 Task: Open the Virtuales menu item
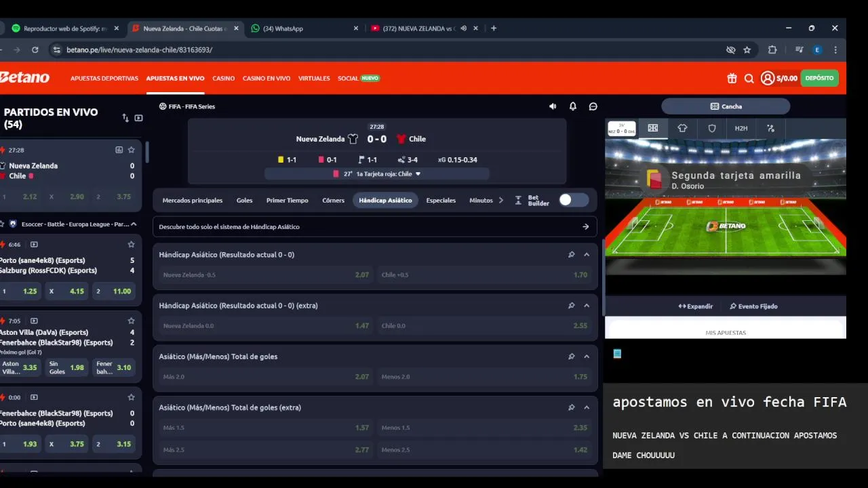pyautogui.click(x=314, y=79)
